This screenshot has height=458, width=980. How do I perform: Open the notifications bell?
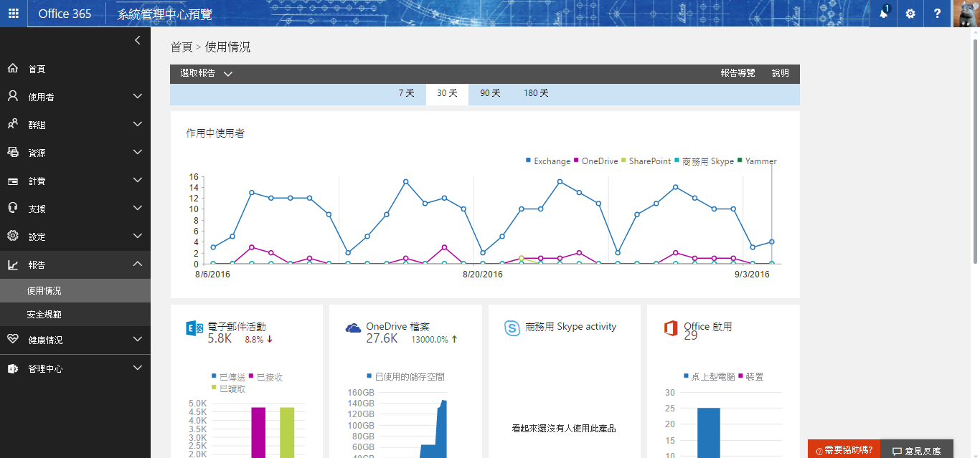883,14
